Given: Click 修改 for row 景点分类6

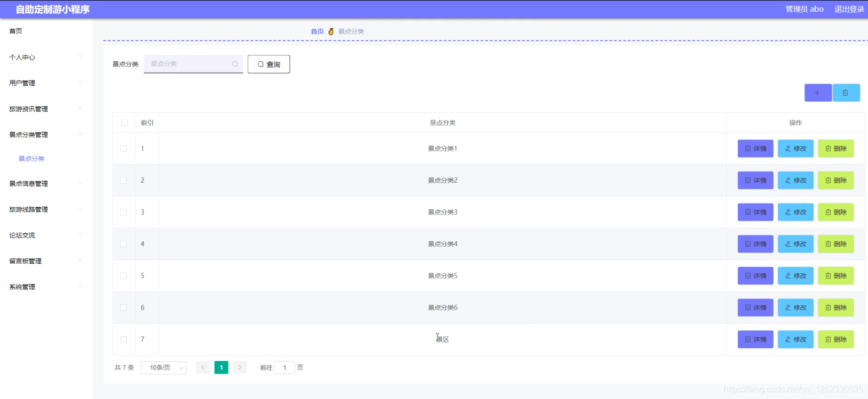Looking at the screenshot, I should (796, 307).
